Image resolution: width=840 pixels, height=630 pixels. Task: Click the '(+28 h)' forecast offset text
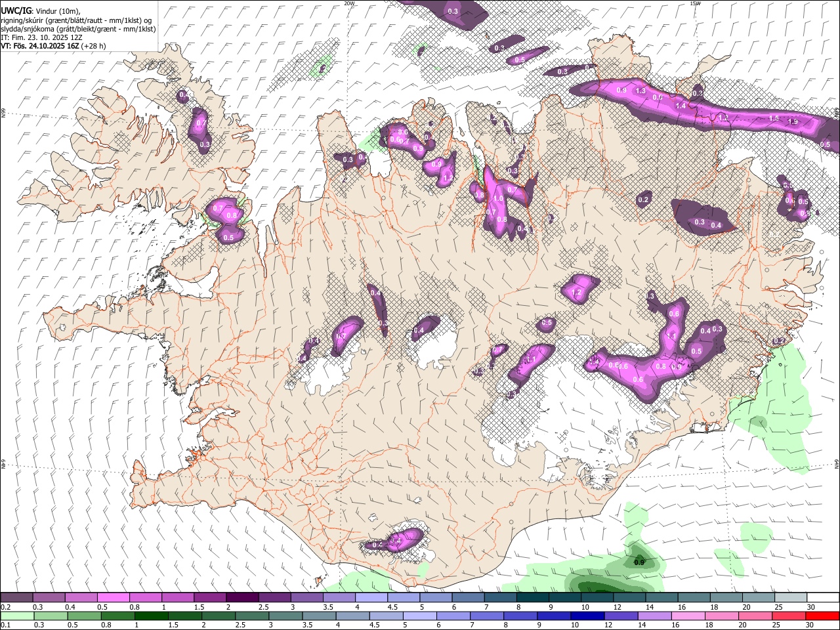point(94,46)
